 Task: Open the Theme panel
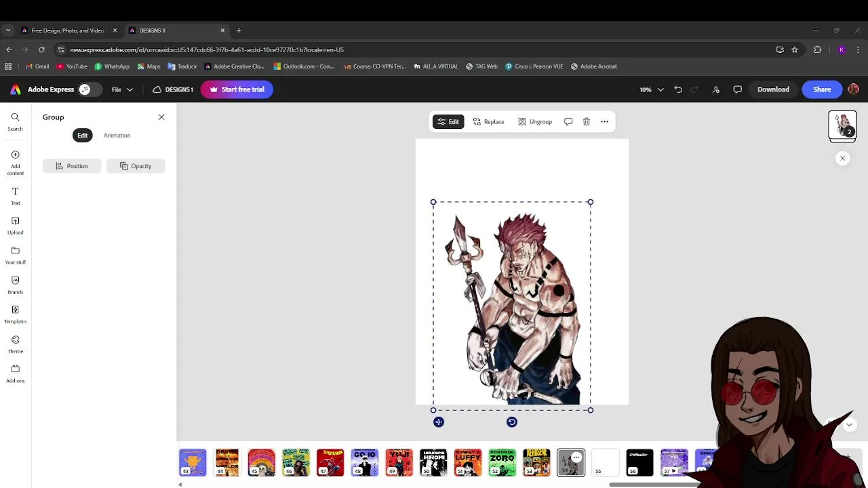(15, 344)
